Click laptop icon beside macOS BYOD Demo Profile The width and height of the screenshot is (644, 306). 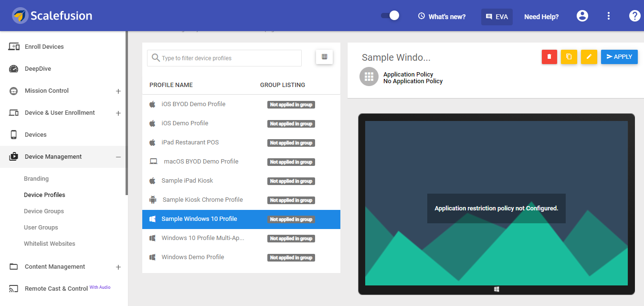tap(153, 162)
